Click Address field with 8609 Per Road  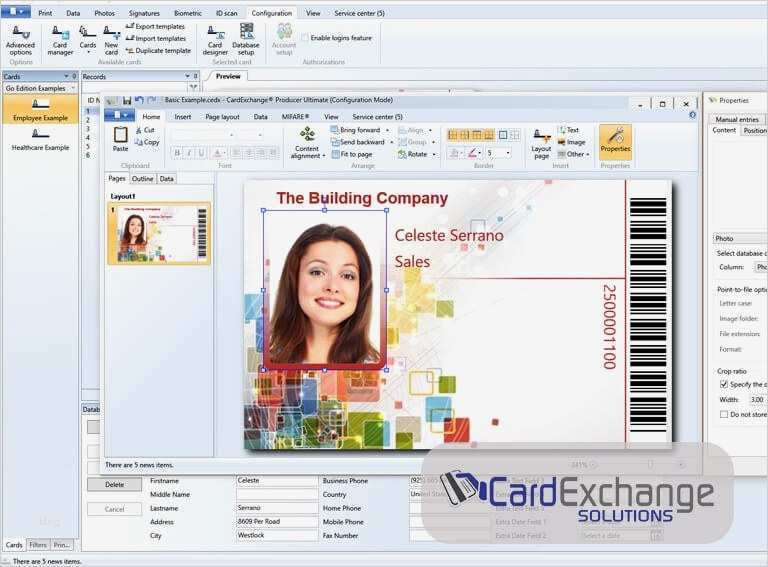coord(277,522)
